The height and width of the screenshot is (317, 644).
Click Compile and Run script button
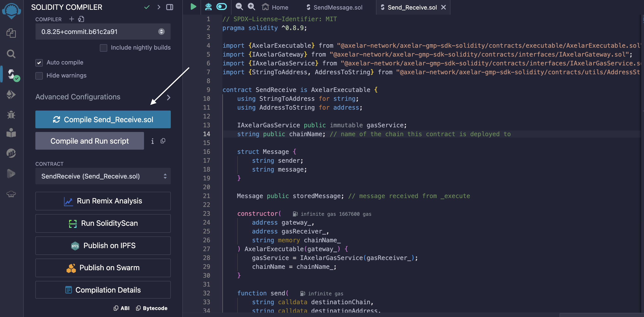90,141
